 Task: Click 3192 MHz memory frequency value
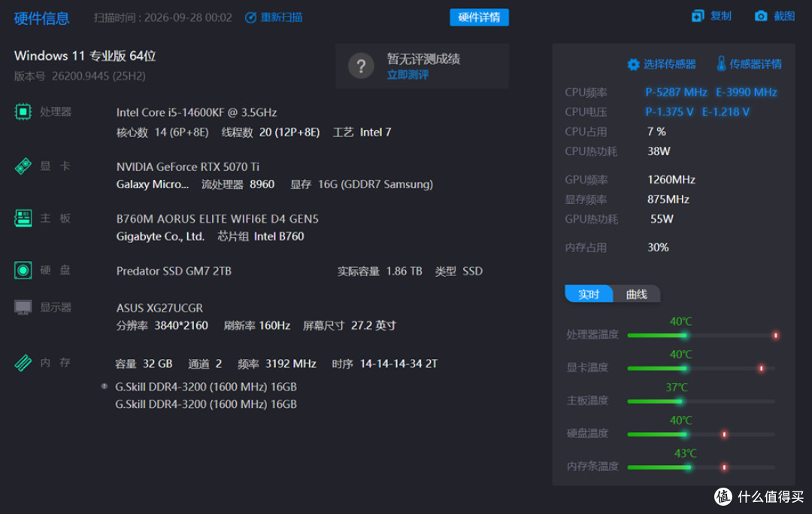pos(290,363)
